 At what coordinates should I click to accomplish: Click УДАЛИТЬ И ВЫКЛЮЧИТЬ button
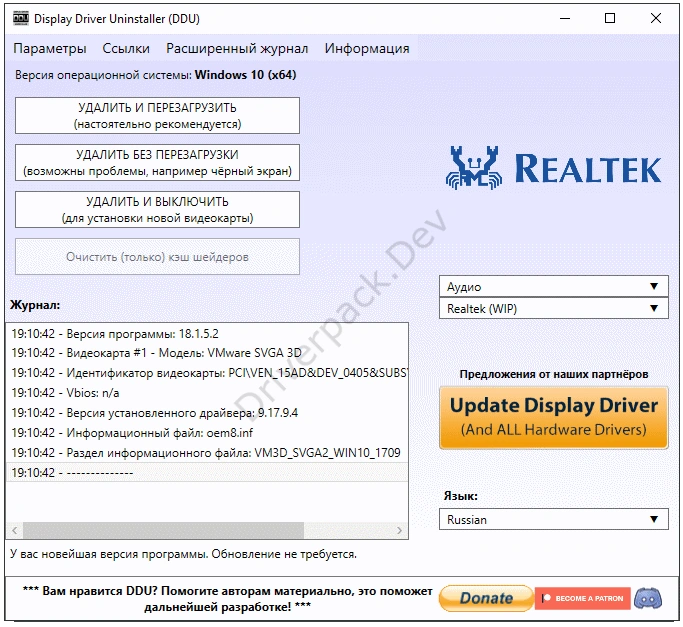[157, 210]
